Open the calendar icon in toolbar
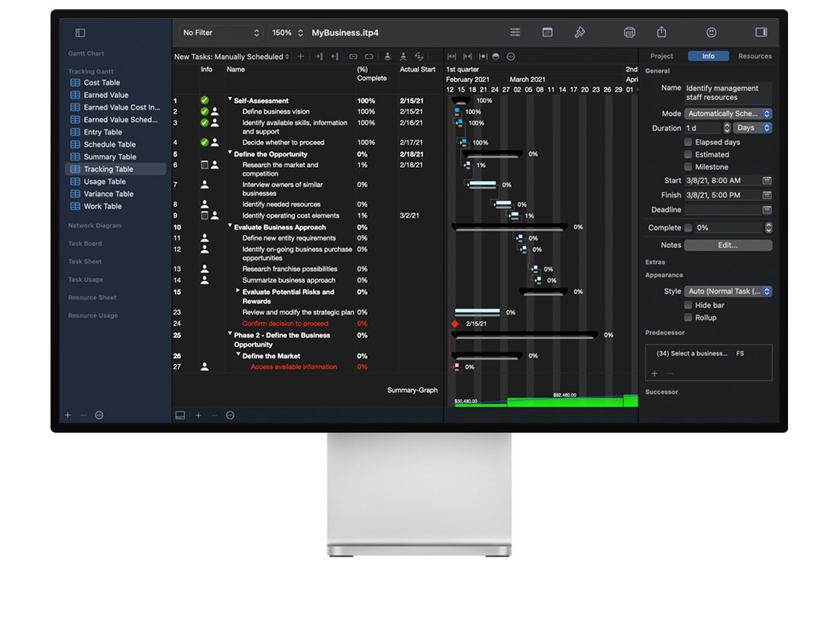Image resolution: width=840 pixels, height=626 pixels. tap(548, 32)
